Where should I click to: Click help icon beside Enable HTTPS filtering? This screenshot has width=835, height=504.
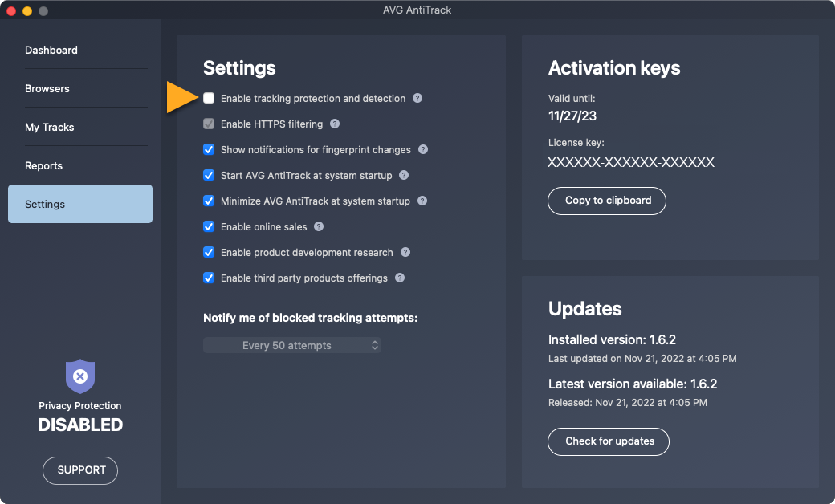(335, 124)
